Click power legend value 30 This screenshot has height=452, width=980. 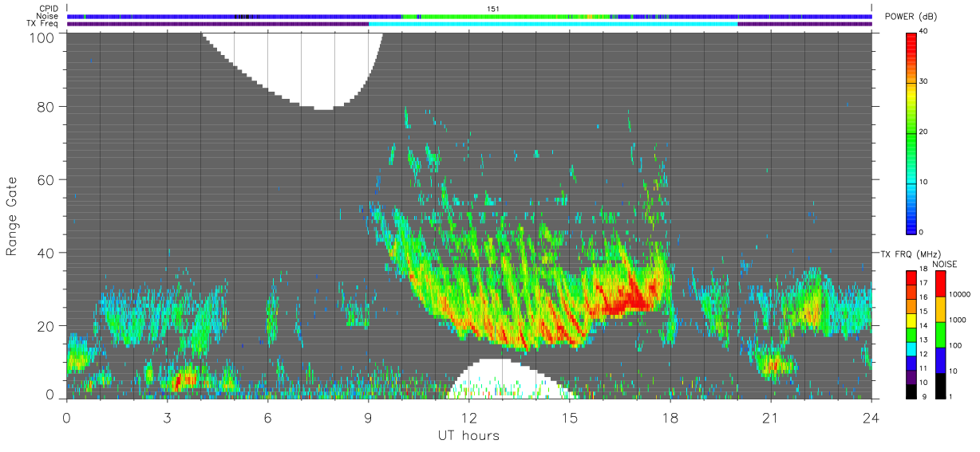coord(925,81)
